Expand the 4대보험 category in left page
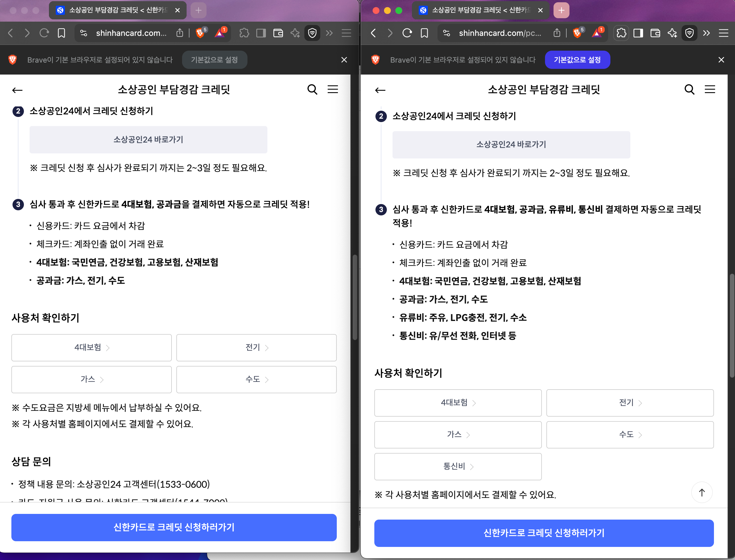735x560 pixels. coord(91,347)
